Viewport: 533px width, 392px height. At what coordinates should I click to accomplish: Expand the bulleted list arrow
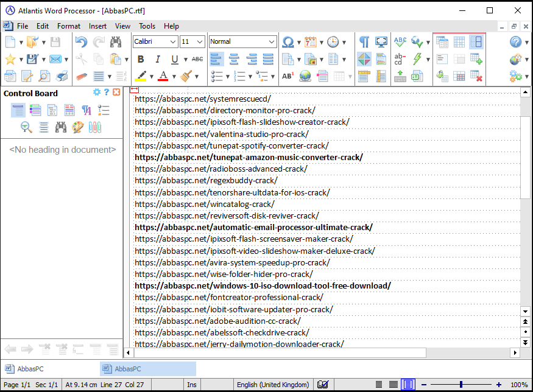228,77
